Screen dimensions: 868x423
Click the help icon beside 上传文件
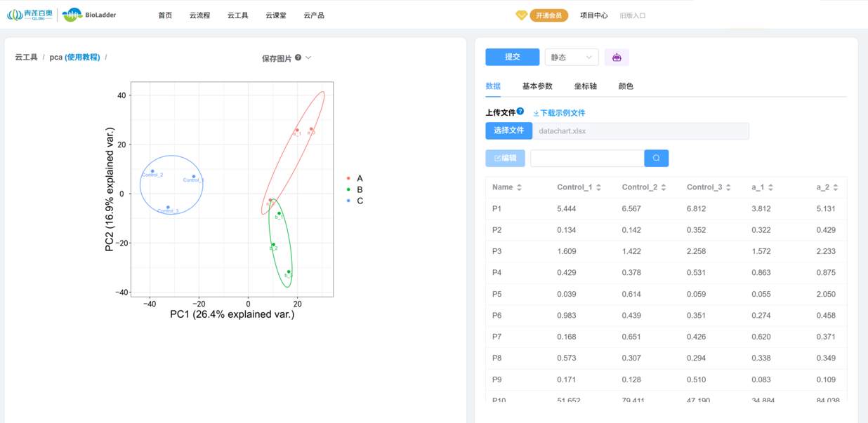point(520,112)
